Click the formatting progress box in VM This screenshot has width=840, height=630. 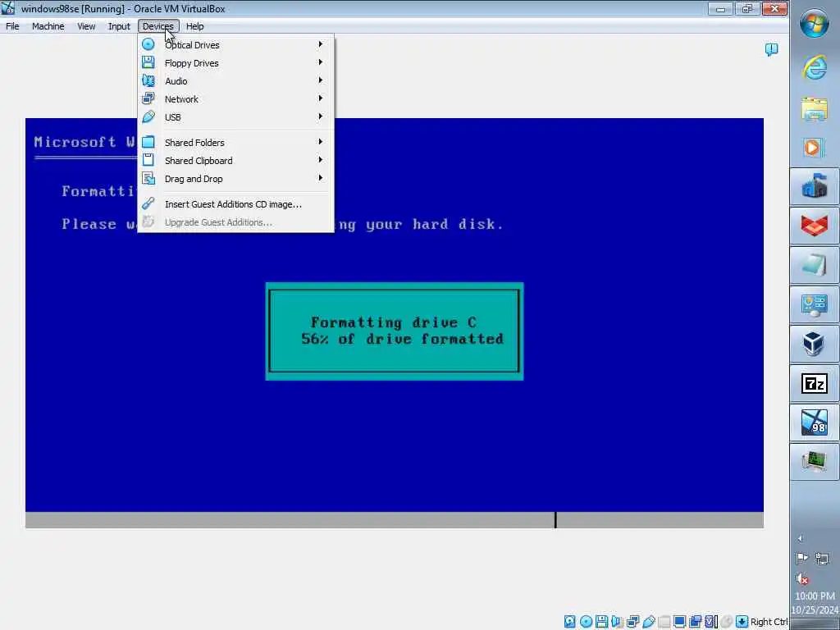tap(395, 331)
